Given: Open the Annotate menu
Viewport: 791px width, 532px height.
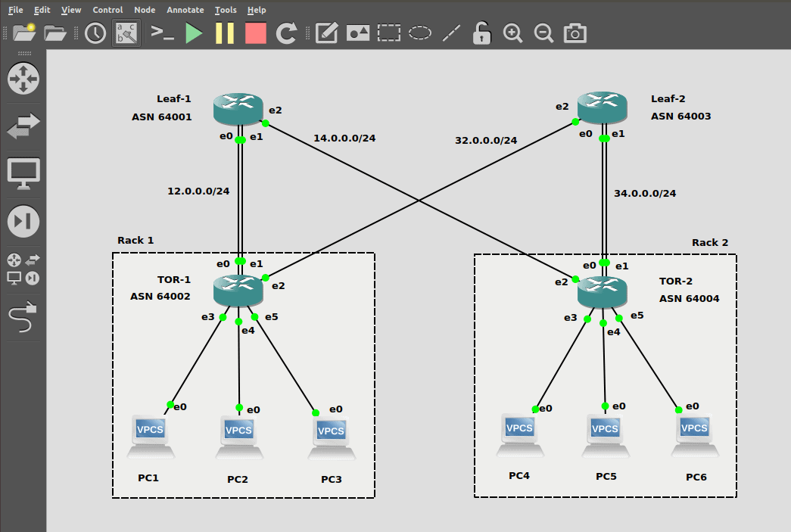Looking at the screenshot, I should [185, 10].
